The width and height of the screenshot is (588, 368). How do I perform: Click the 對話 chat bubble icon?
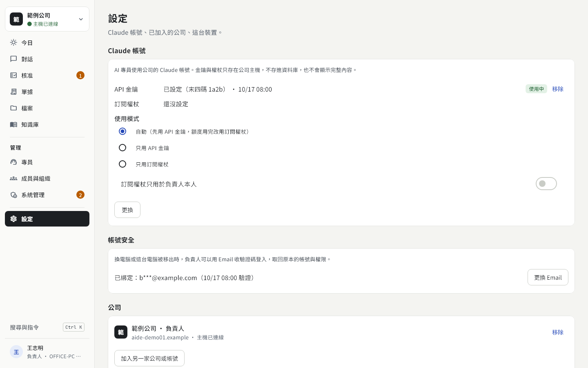coord(13,59)
